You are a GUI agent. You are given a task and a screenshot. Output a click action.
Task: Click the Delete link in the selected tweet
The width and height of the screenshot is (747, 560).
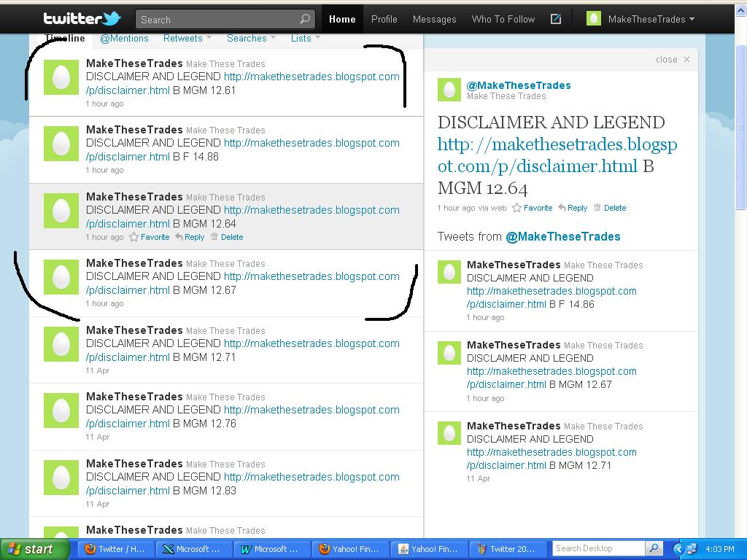point(232,237)
